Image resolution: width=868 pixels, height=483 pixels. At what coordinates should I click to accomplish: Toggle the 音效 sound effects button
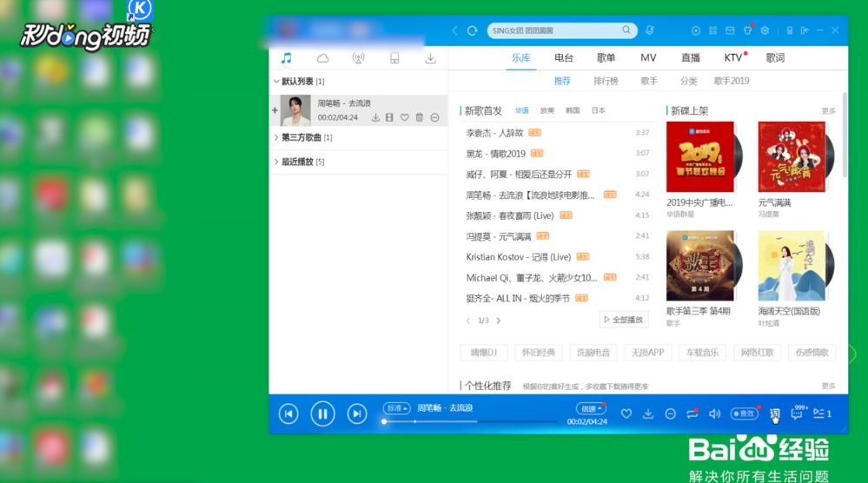click(744, 414)
